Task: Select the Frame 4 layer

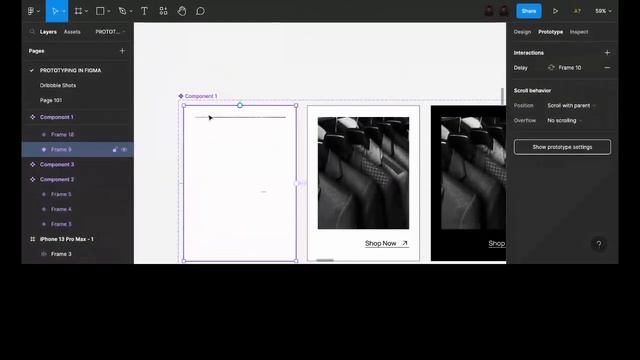Action: pyautogui.click(x=61, y=209)
